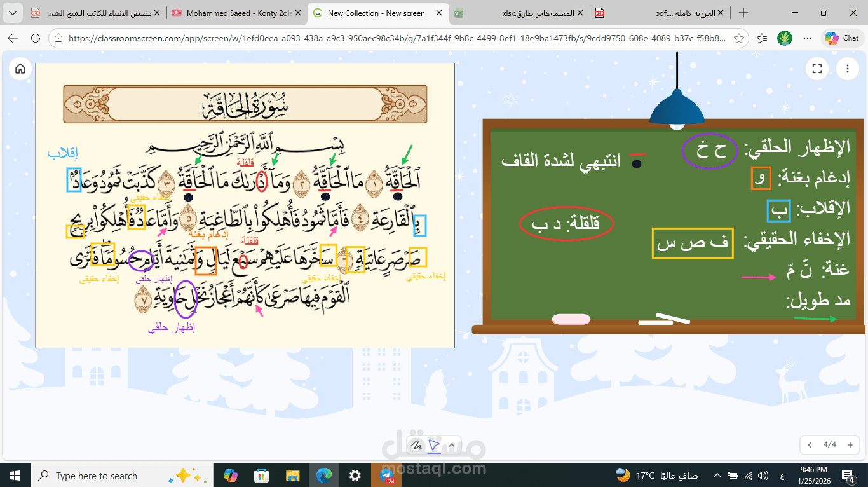868x487 pixels.
Task: Go back to the previous page
Action: 13,38
